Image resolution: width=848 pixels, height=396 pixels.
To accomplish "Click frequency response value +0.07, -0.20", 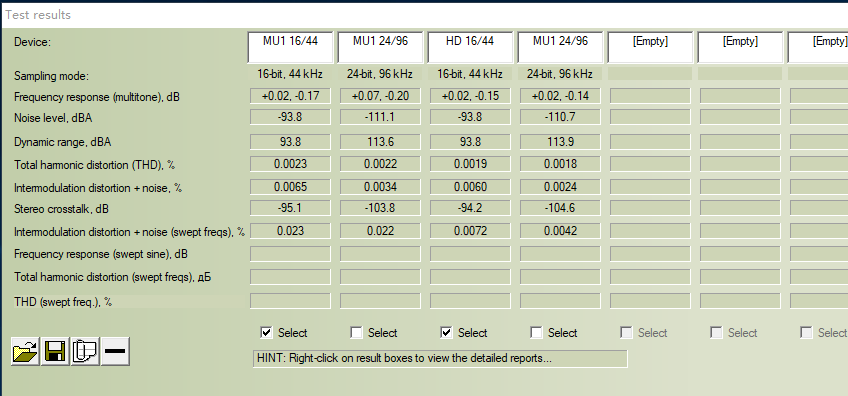I will point(380,96).
